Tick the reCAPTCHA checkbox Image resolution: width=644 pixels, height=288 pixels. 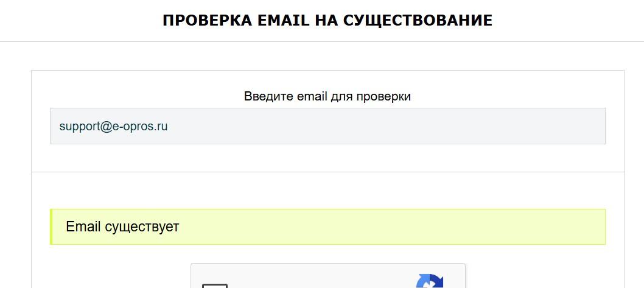coord(215,285)
